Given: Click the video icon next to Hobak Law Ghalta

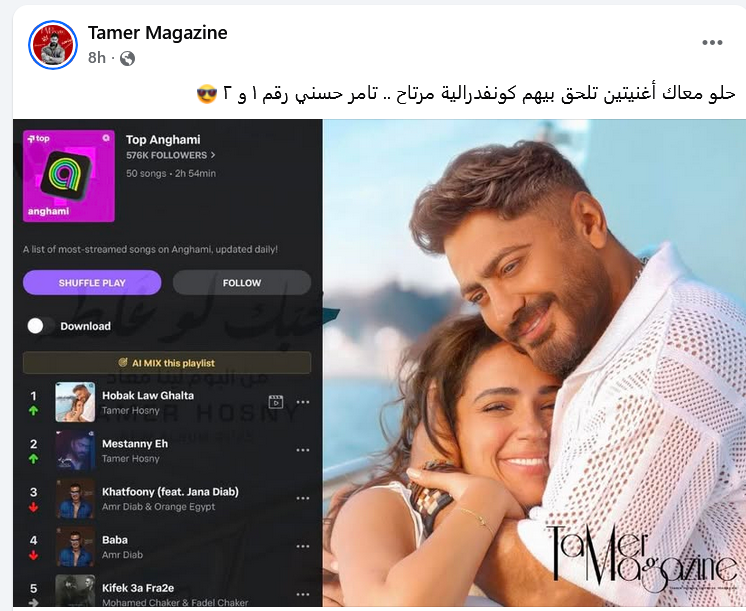Looking at the screenshot, I should (275, 402).
